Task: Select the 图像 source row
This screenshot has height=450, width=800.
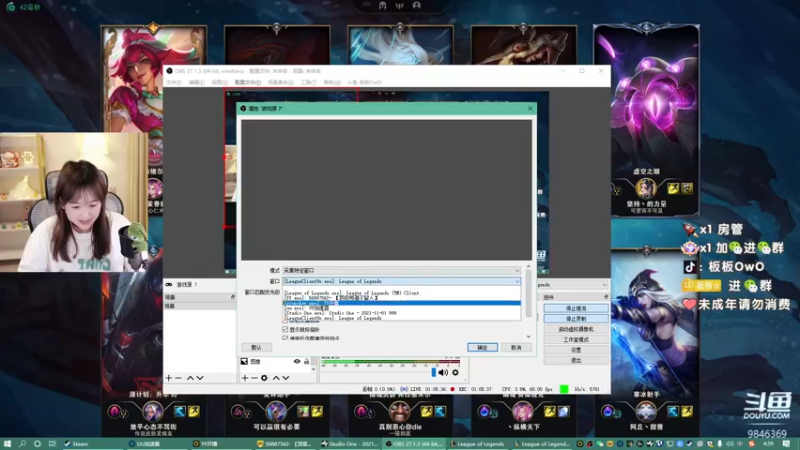Action: tap(276, 362)
